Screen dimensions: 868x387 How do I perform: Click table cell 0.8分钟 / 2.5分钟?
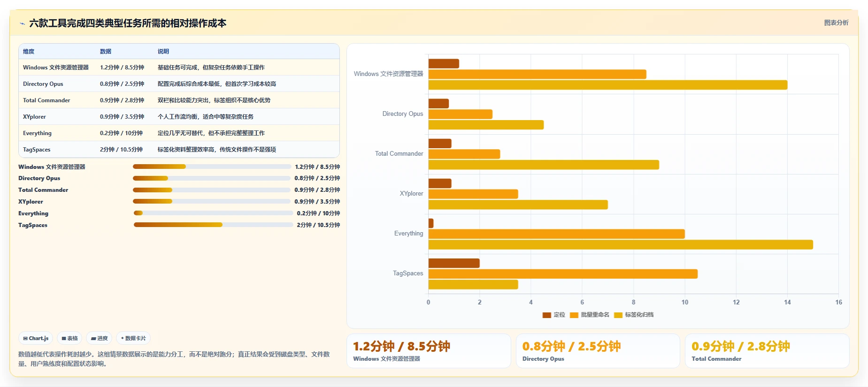122,84
